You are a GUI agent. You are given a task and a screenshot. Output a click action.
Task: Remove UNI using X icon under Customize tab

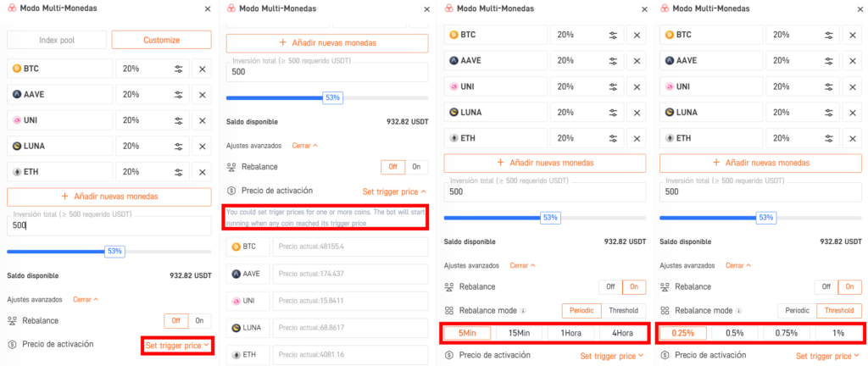pyautogui.click(x=202, y=120)
